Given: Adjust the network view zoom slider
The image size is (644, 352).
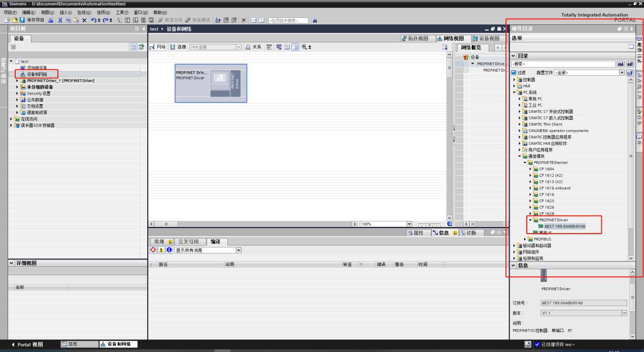Looking at the screenshot, I should coord(429,224).
